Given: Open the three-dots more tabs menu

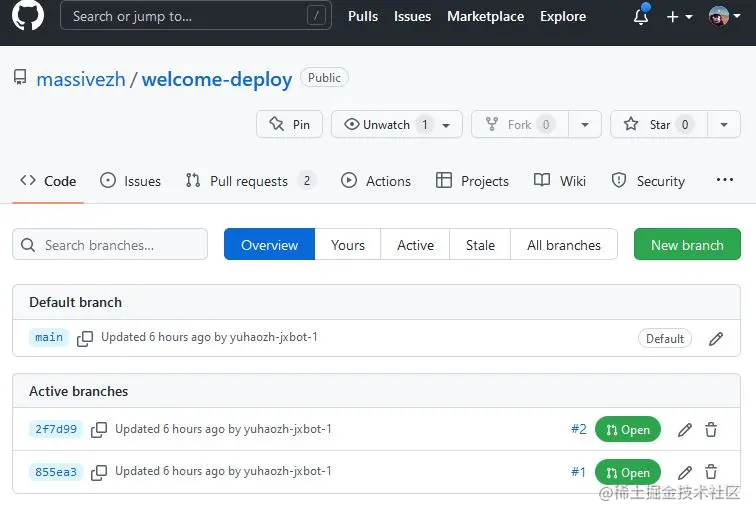Looking at the screenshot, I should pos(725,180).
